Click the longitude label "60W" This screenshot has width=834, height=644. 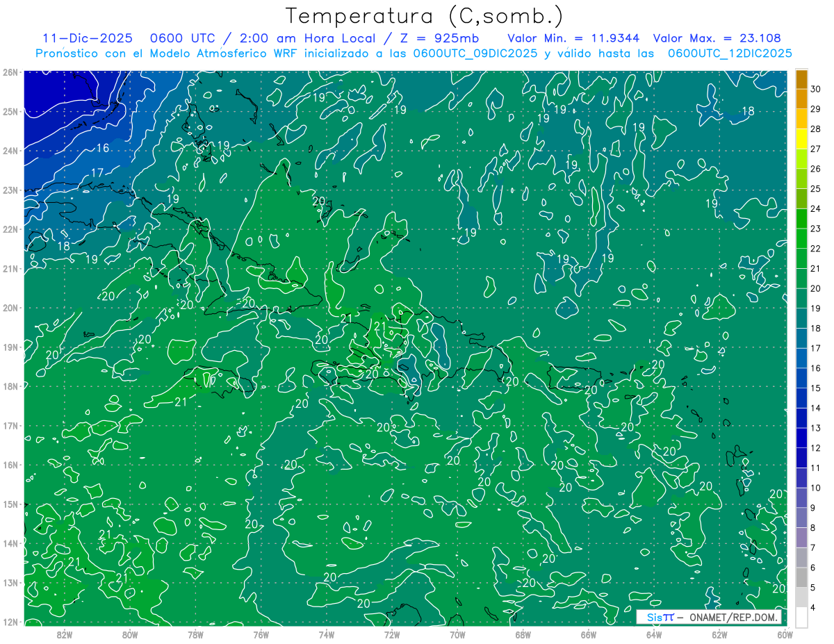pos(785,634)
